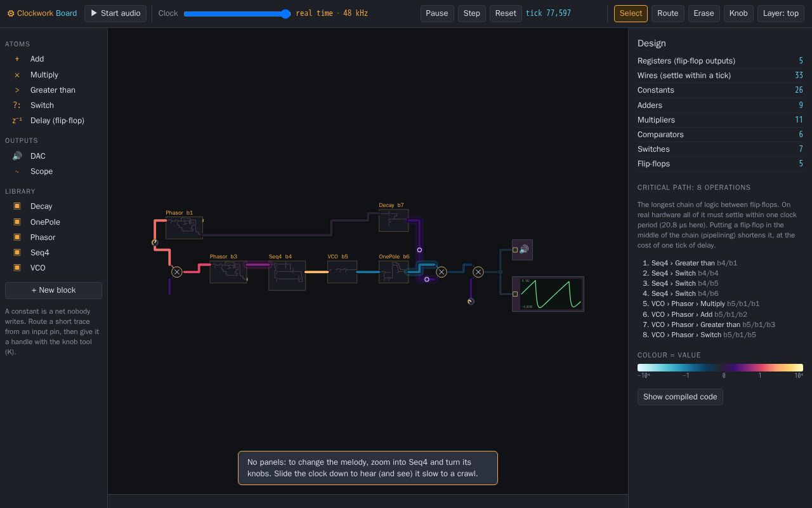Choose the Greater than comparator atom
Screen dimensions: 812x508
click(x=53, y=90)
